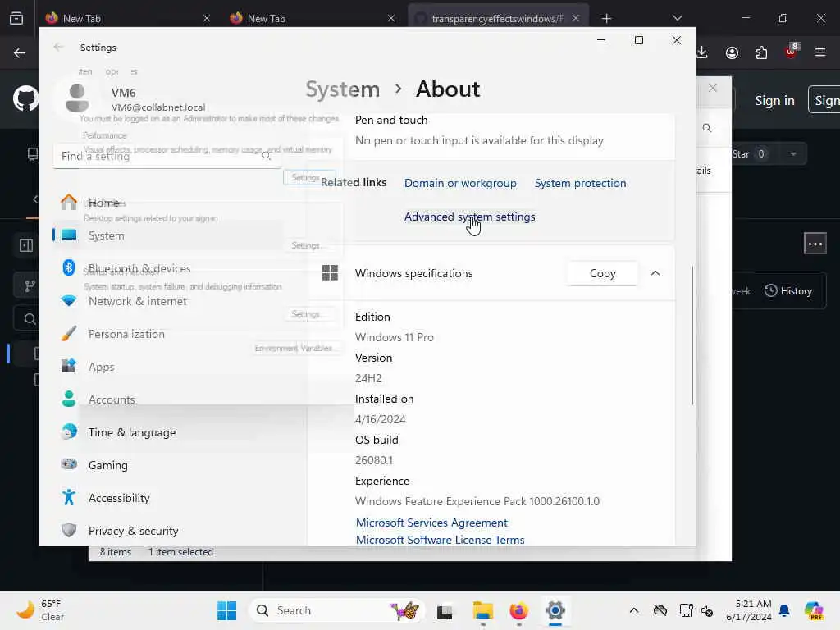Image resolution: width=840 pixels, height=630 pixels.
Task: Click the VM6 user profile avatar
Action: coord(77,98)
